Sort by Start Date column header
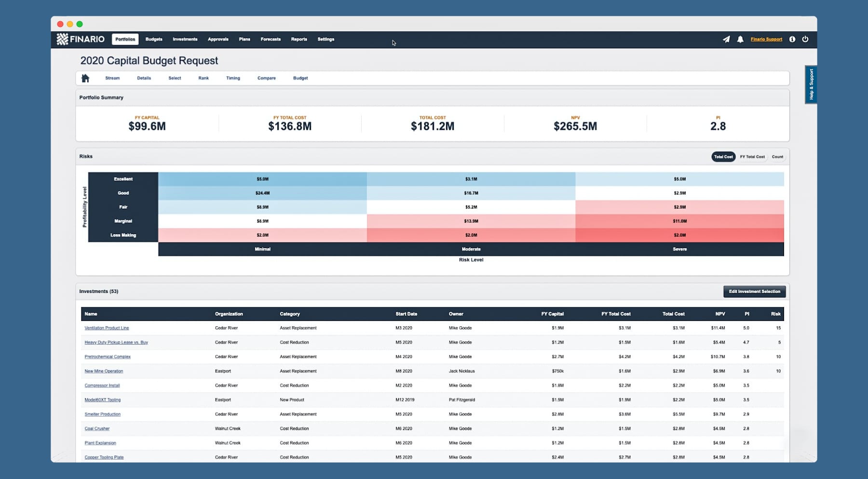The height and width of the screenshot is (479, 868). tap(407, 314)
